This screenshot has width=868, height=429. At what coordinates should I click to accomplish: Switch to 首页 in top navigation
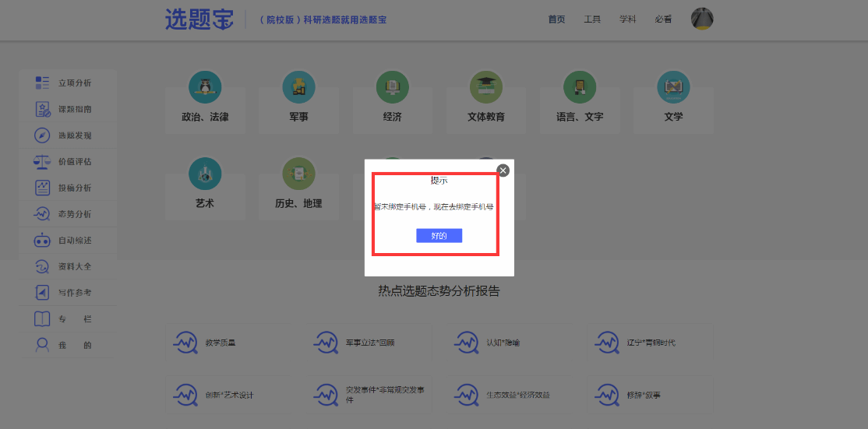point(556,19)
